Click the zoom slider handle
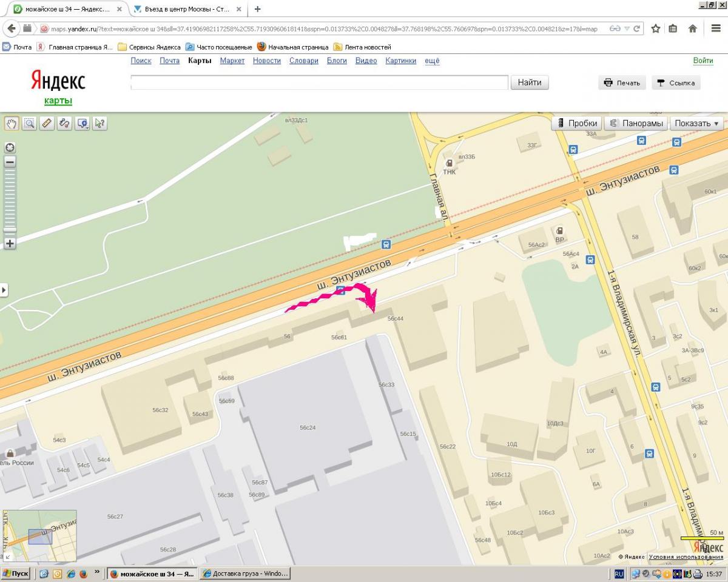This screenshot has width=728, height=582. point(10,229)
